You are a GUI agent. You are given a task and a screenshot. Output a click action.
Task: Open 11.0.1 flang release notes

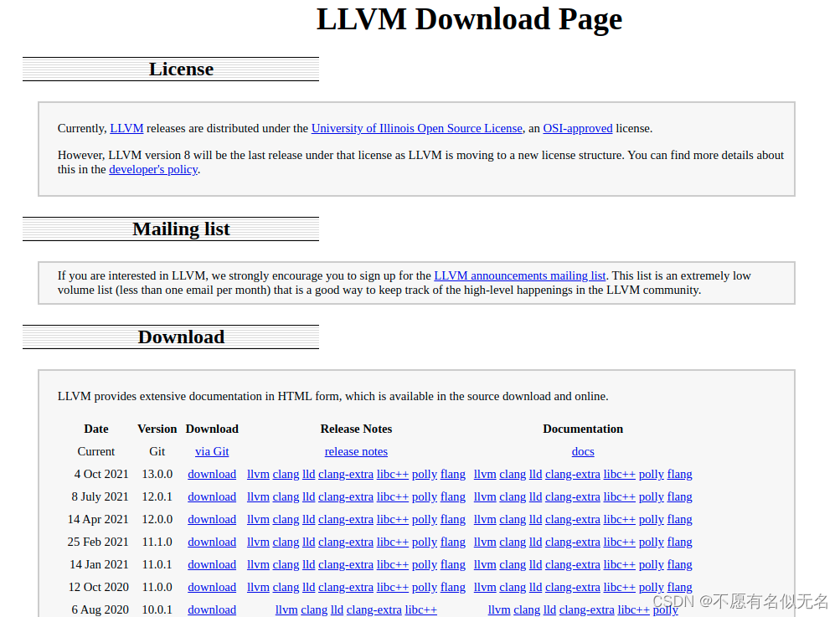(453, 564)
